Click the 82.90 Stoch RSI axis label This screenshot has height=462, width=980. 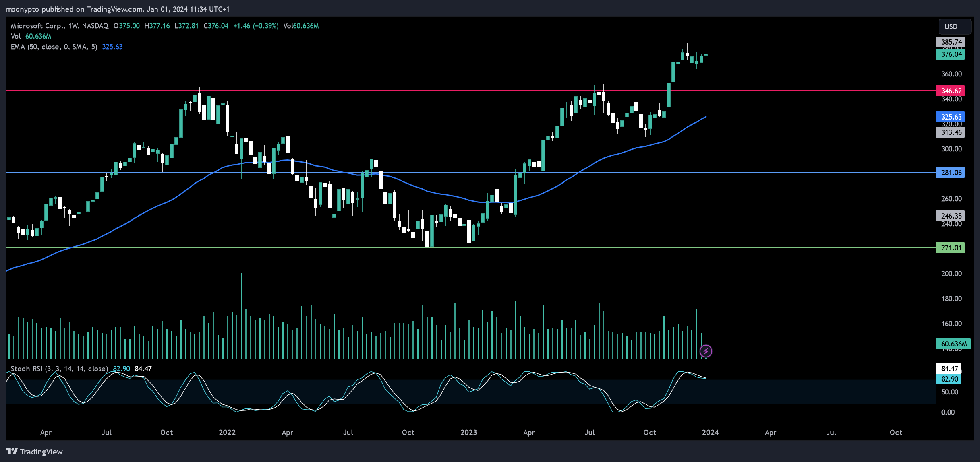(949, 379)
